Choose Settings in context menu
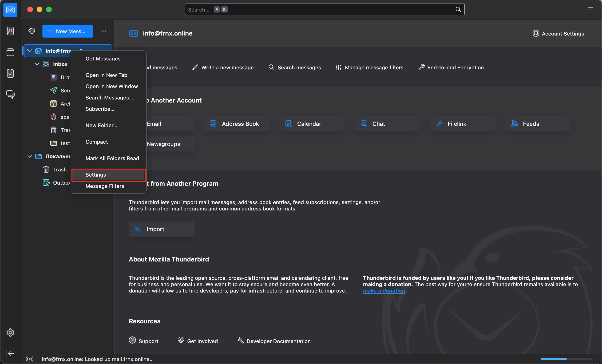Image resolution: width=602 pixels, height=364 pixels. [108, 175]
